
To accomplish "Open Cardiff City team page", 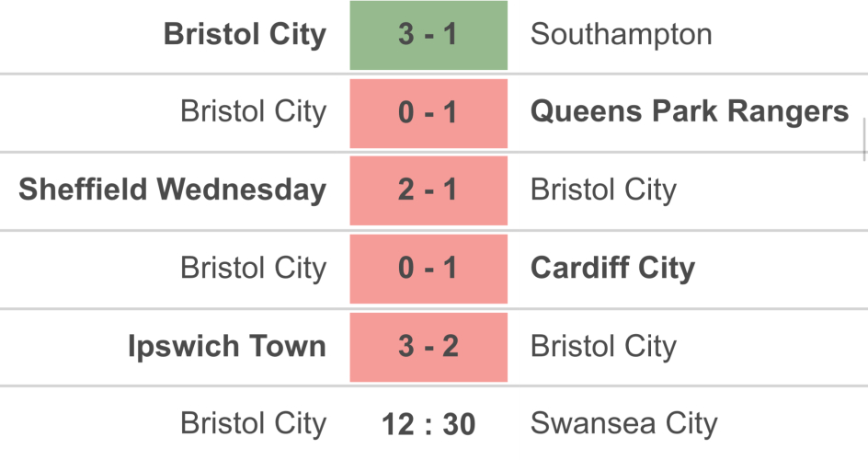I will pos(612,269).
